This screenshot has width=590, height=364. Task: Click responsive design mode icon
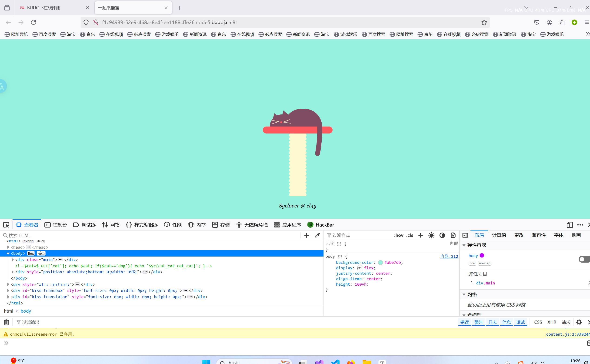[569, 225]
